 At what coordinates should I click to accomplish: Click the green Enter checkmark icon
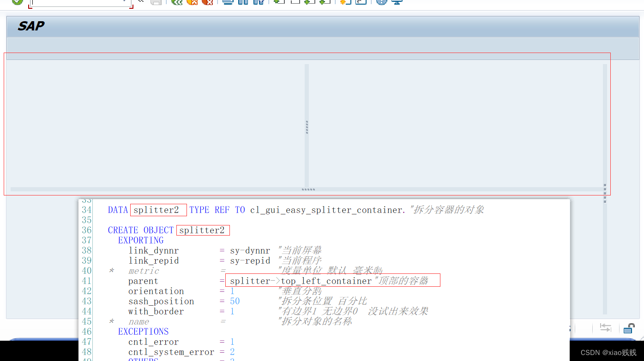click(17, 2)
